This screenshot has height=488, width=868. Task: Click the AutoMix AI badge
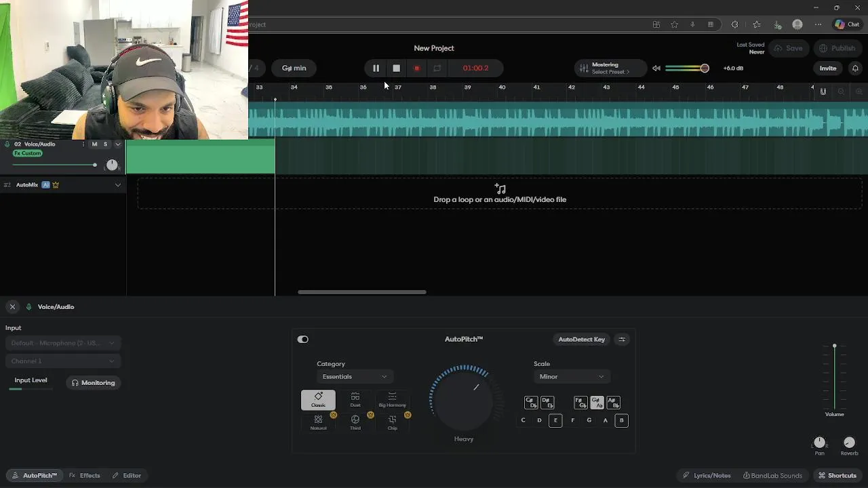(45, 184)
